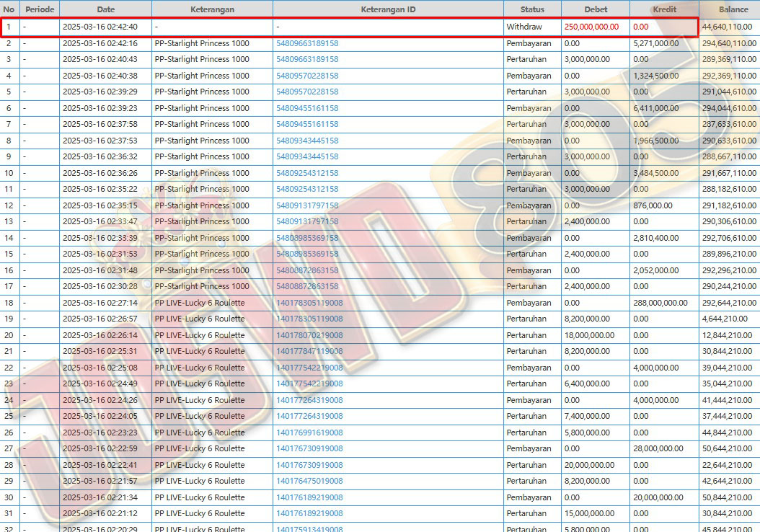
Task: Click the Debet column header
Action: [596, 9]
